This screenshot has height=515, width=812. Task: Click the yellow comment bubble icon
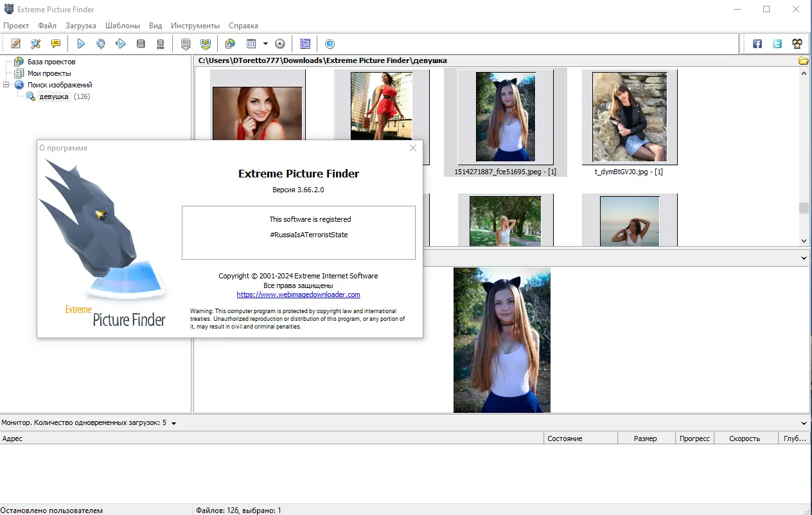[56, 44]
